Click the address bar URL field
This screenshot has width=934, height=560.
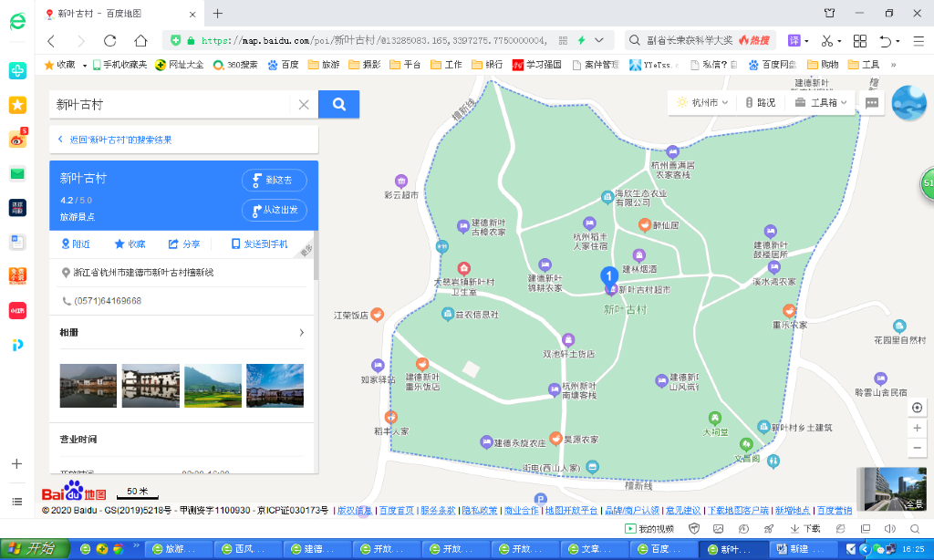[x=374, y=40]
